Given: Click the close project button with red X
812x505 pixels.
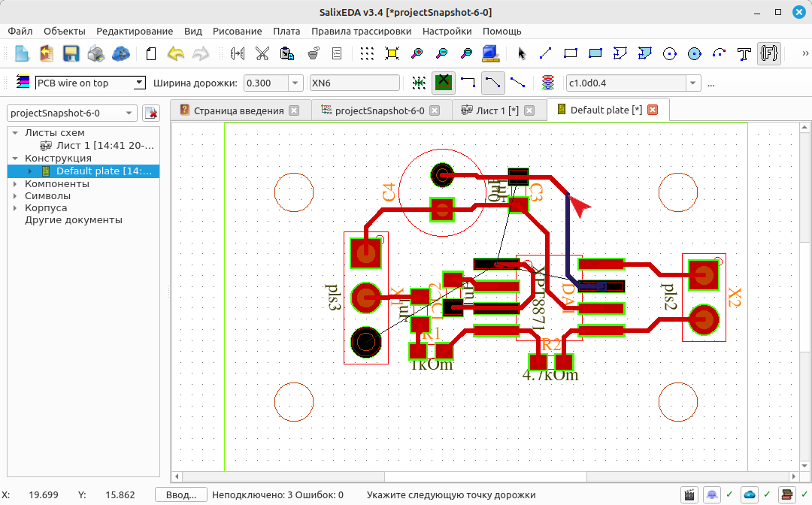Looking at the screenshot, I should click(151, 113).
